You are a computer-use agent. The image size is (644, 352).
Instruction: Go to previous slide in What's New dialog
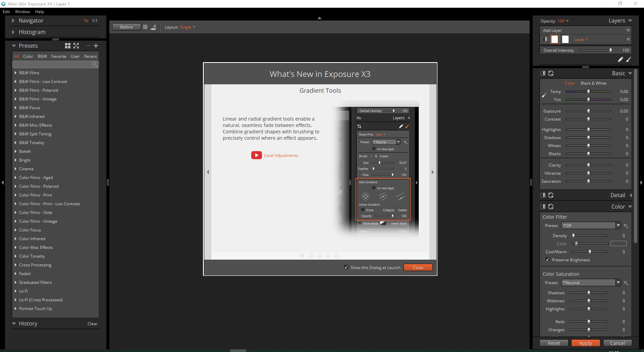point(208,172)
